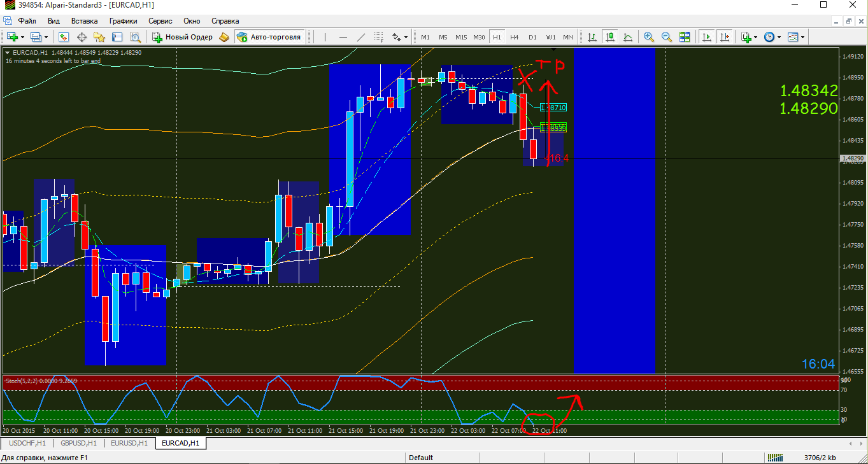
Task: Open the Окно menu
Action: [192, 20]
